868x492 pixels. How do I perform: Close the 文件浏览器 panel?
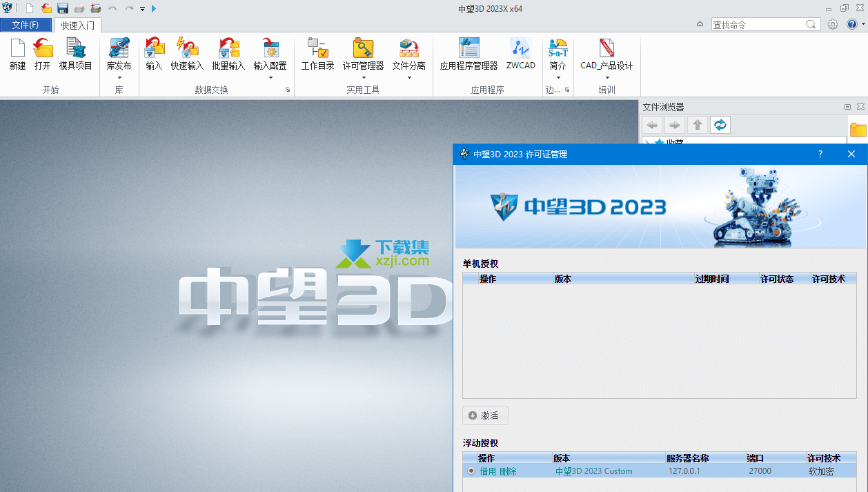(860, 107)
